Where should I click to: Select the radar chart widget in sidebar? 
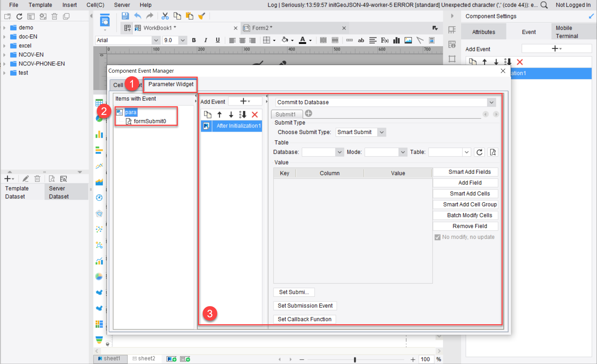[x=99, y=214]
